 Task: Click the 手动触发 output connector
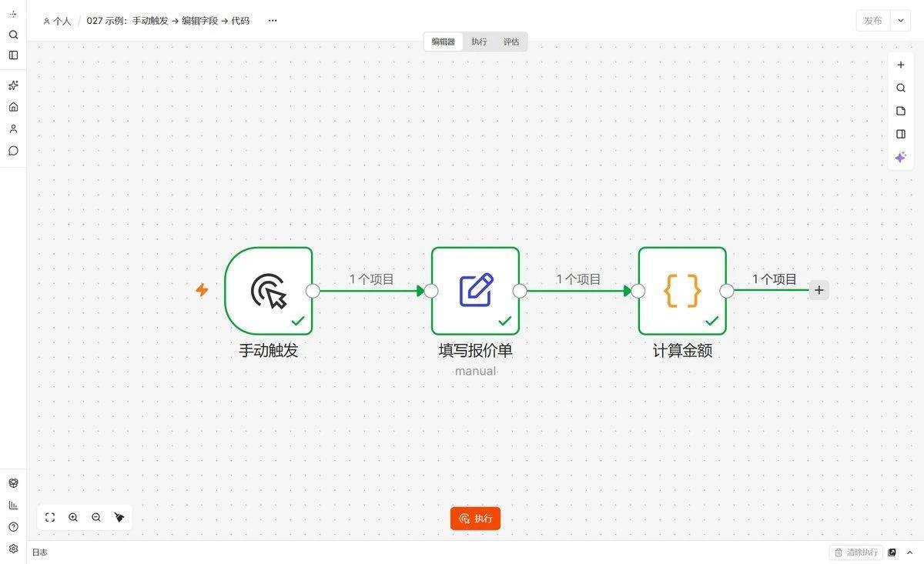(313, 291)
